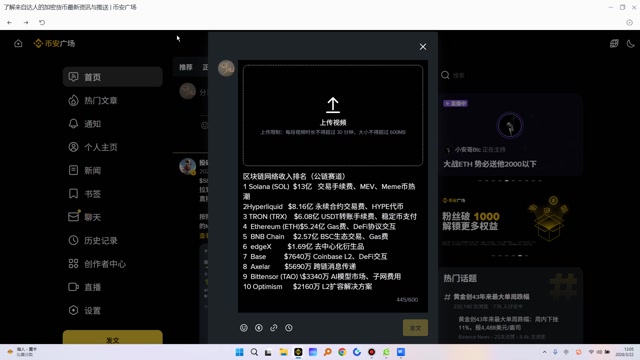The image size is (640, 360).
Task: Insert emoji via the smiley icon
Action: pyautogui.click(x=244, y=328)
